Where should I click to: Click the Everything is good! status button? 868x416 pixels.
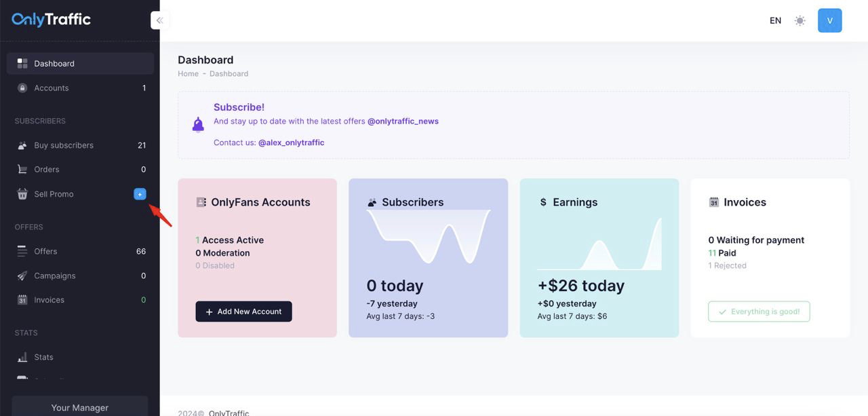[x=759, y=311]
